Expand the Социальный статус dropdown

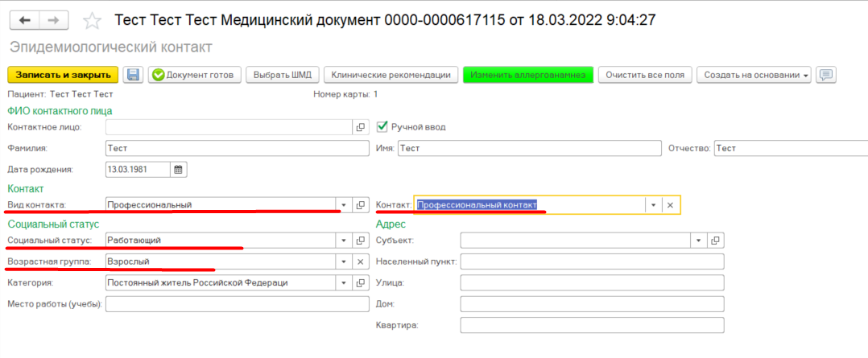344,241
